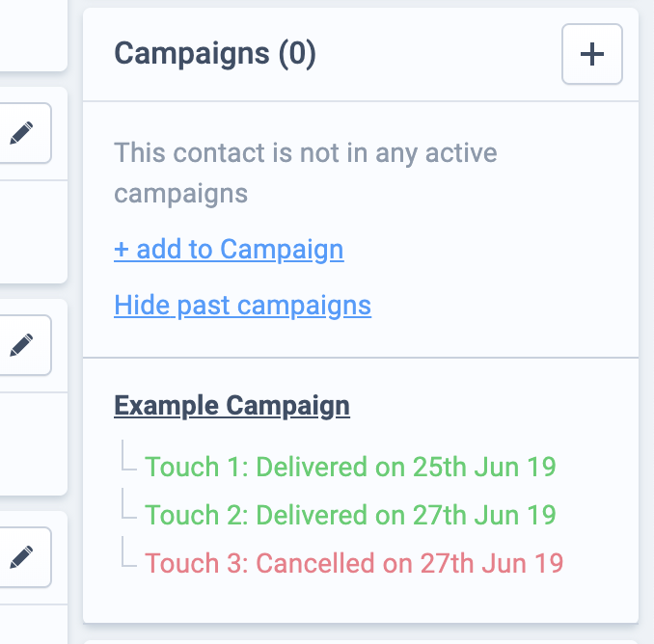The width and height of the screenshot is (654, 644).
Task: Click tree connector beside Touch 2
Action: pos(129,503)
